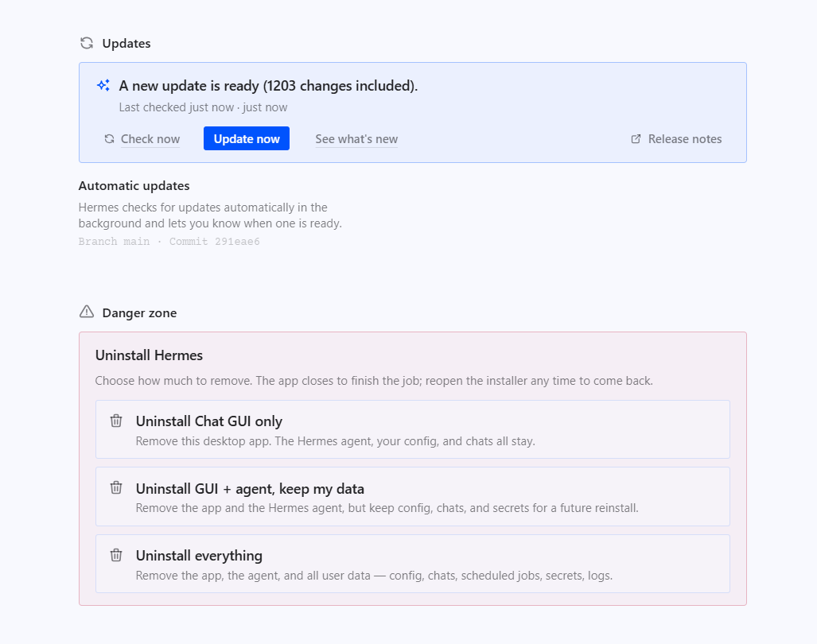Open the Release notes link

676,139
